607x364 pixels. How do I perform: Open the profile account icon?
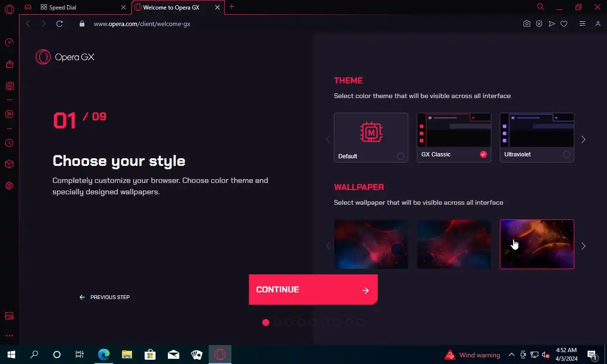click(x=598, y=24)
